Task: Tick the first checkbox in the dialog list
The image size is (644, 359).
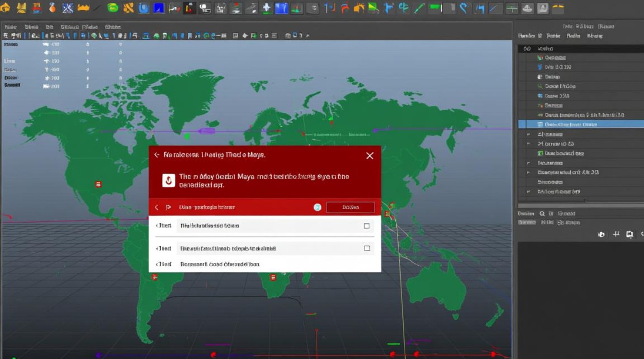Action: [367, 226]
